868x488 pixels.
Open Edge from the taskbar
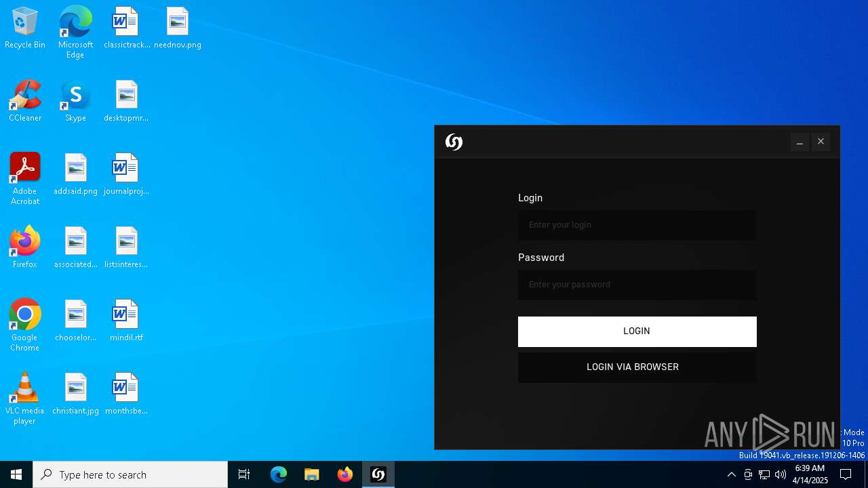pyautogui.click(x=279, y=474)
